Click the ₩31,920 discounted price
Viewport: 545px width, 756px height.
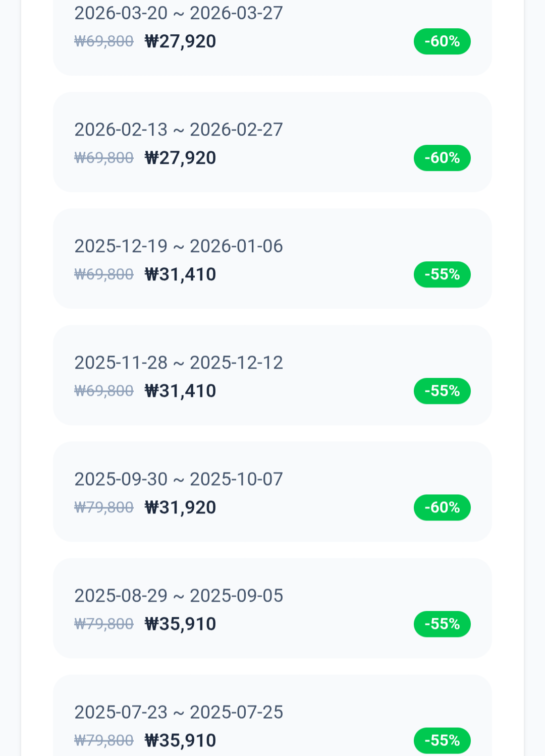pyautogui.click(x=180, y=507)
